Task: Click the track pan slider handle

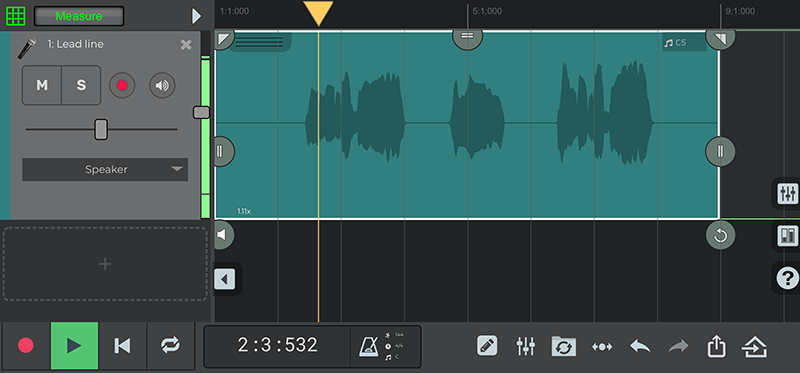Action: click(101, 130)
